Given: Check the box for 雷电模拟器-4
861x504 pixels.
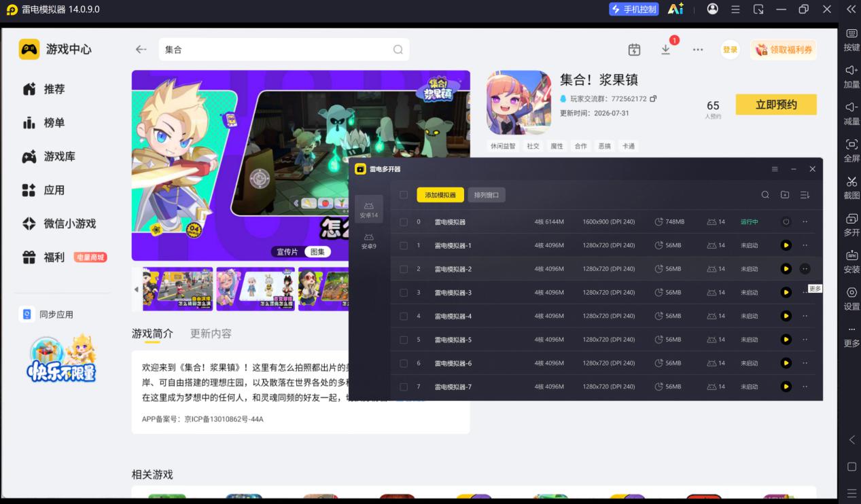Looking at the screenshot, I should point(404,316).
